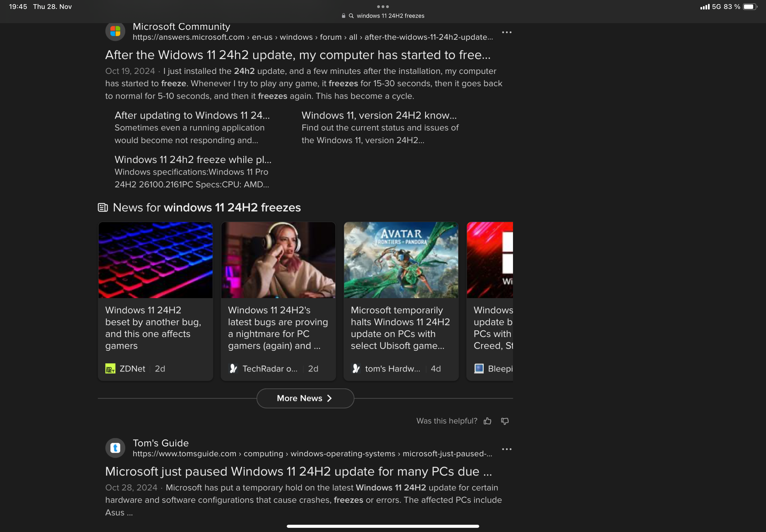The image size is (766, 532).
Task: Tap the three dots multitasking control at top
Action: [x=383, y=7]
